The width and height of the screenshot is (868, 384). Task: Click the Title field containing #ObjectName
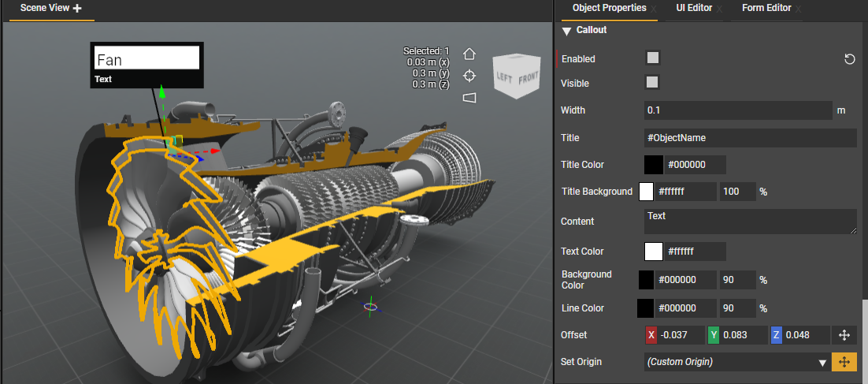pyautogui.click(x=749, y=138)
